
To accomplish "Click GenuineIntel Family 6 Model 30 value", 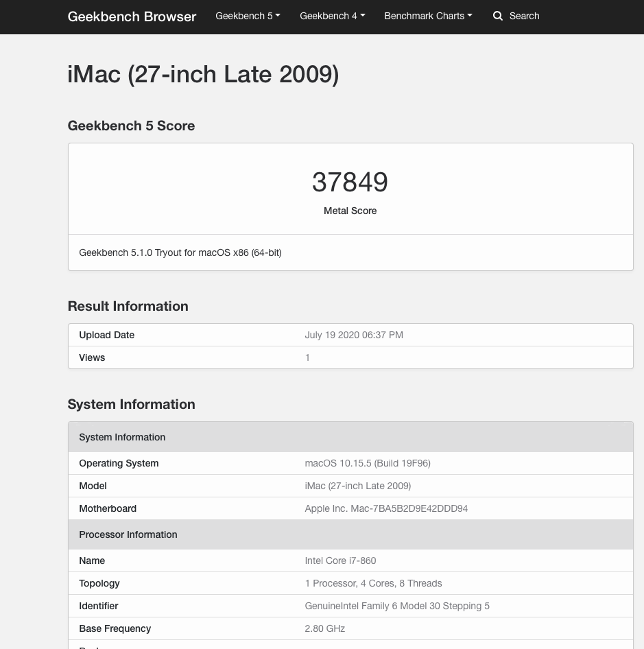I will [x=397, y=606].
